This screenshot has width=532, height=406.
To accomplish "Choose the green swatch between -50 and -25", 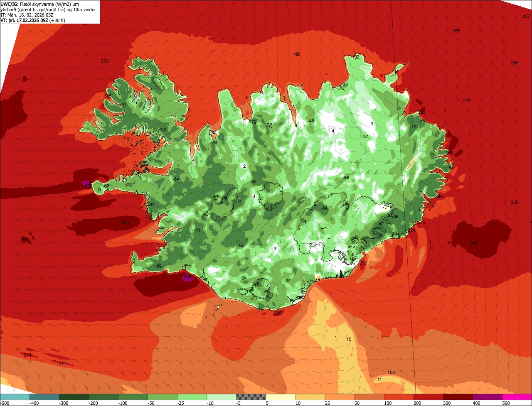I will [163, 397].
